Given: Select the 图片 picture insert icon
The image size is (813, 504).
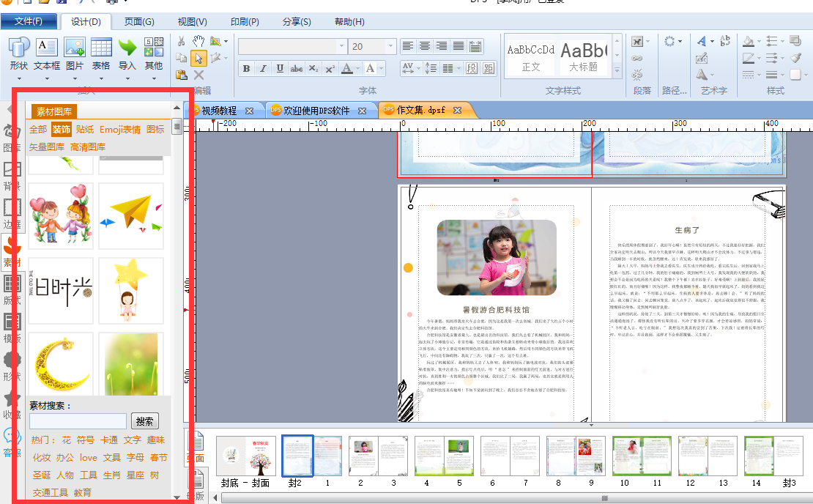Looking at the screenshot, I should (75, 54).
